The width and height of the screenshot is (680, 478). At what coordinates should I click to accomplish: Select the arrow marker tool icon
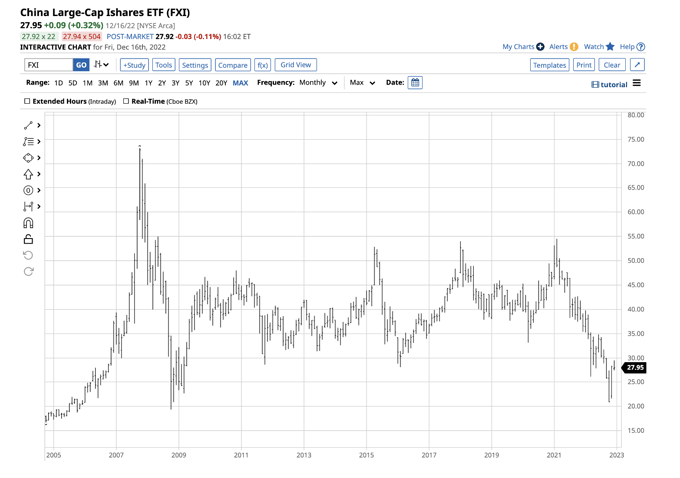click(28, 174)
